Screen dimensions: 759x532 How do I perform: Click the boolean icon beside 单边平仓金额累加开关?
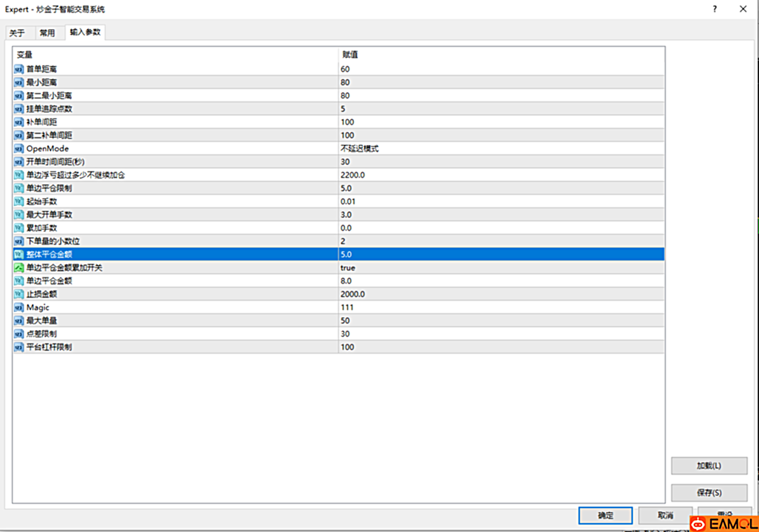tap(18, 268)
